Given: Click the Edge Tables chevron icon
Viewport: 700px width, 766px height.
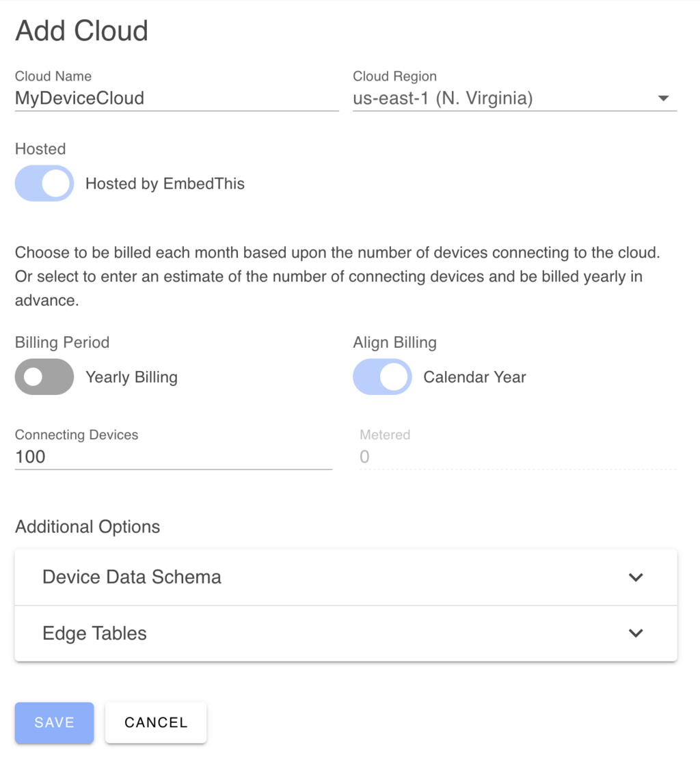Looking at the screenshot, I should (x=636, y=633).
